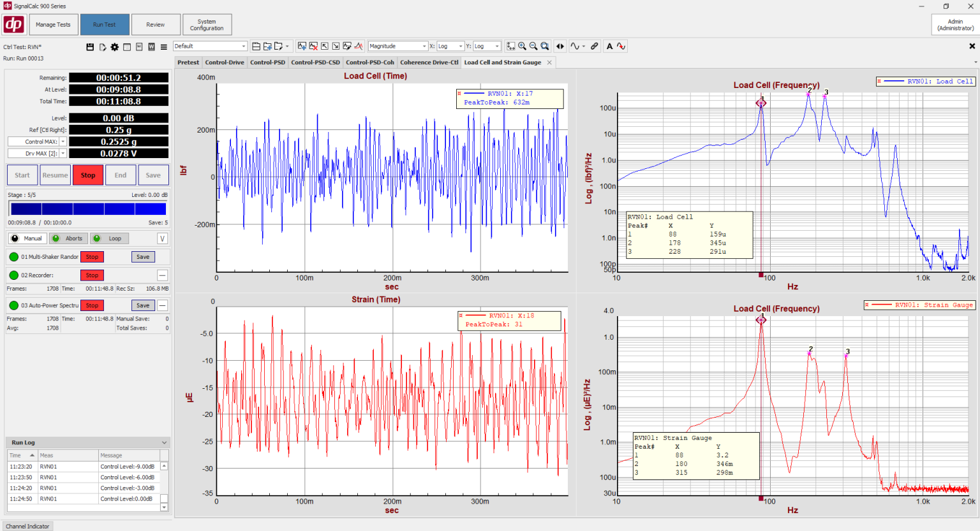Viewport: 980px width, 531px height.
Task: Click the sine wave trace icon
Action: pyautogui.click(x=575, y=46)
